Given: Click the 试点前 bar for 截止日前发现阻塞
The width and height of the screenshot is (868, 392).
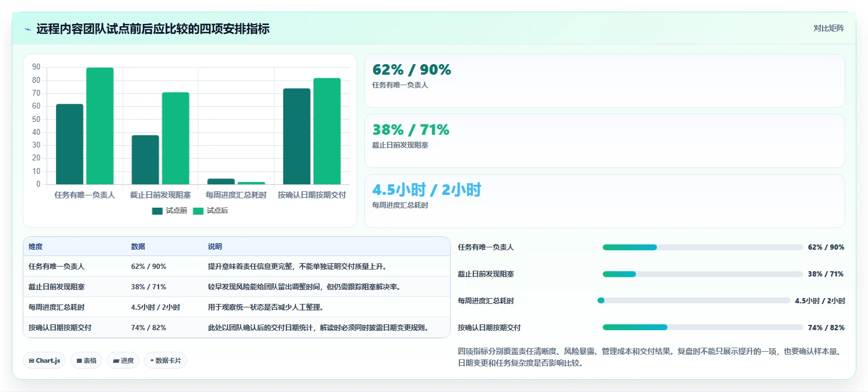Looking at the screenshot, I should (145, 160).
